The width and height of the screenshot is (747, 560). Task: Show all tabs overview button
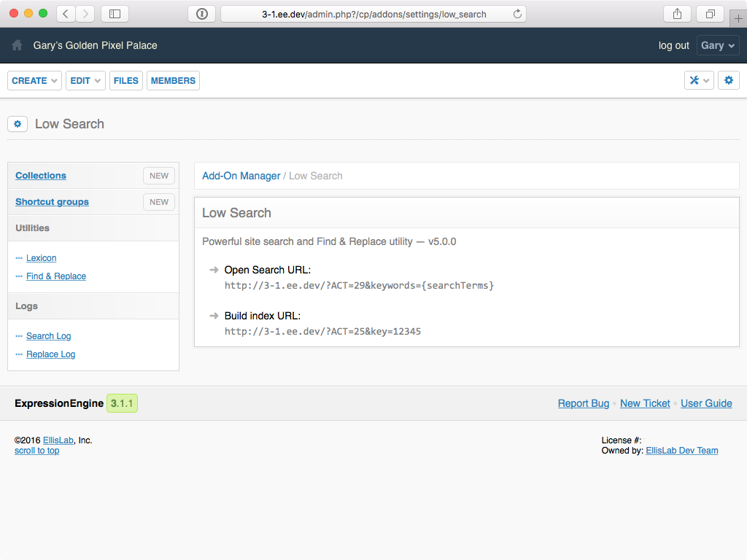point(711,14)
